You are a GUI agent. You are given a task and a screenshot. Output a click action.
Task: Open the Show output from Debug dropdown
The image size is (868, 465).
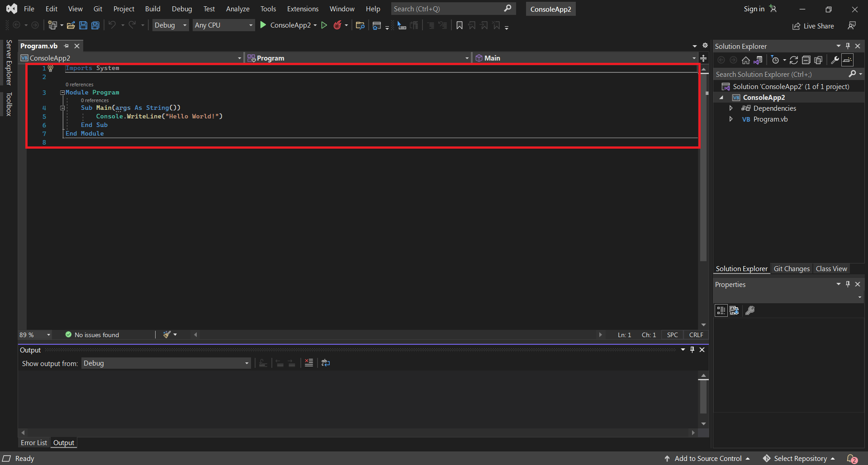[246, 363]
